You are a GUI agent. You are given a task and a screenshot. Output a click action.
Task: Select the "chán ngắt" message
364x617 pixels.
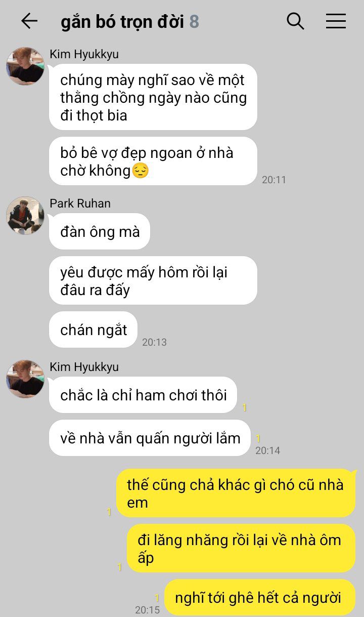(94, 330)
